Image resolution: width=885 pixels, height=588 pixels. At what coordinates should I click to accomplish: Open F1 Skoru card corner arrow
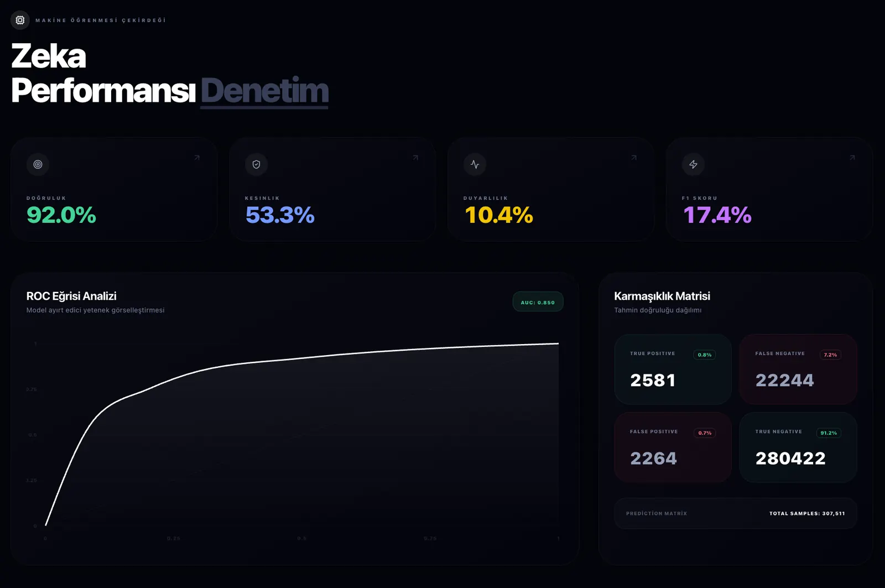pos(852,158)
